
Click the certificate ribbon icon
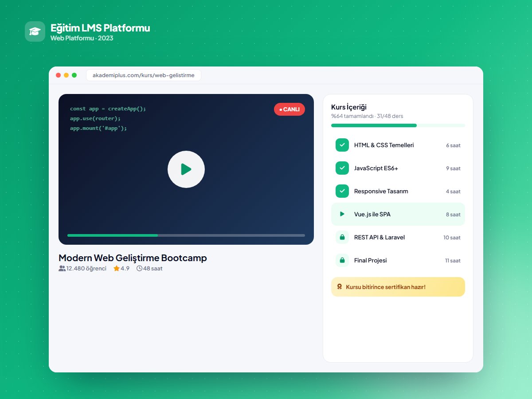[340, 287]
